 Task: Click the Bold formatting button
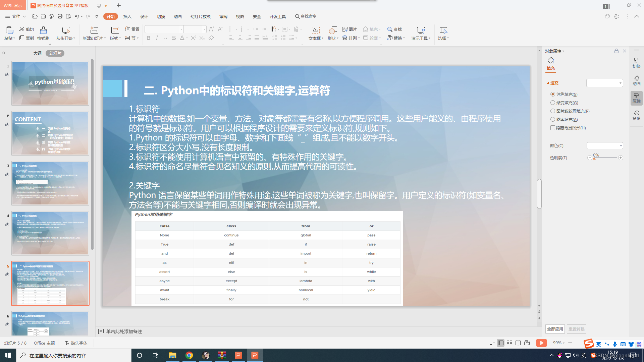(x=149, y=38)
